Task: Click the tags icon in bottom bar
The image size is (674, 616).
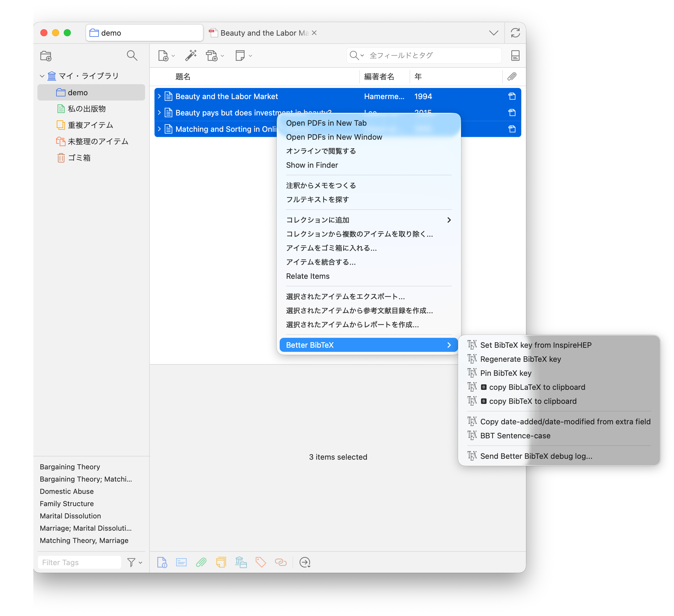Action: click(260, 562)
